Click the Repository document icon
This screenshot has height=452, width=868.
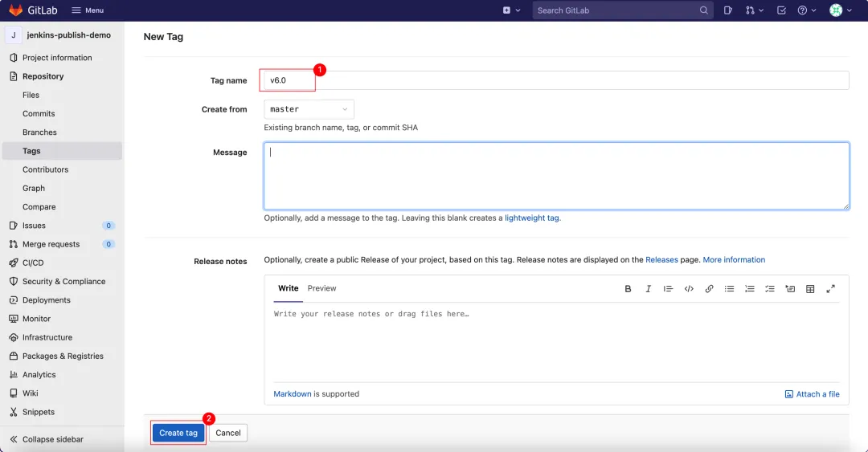click(14, 76)
